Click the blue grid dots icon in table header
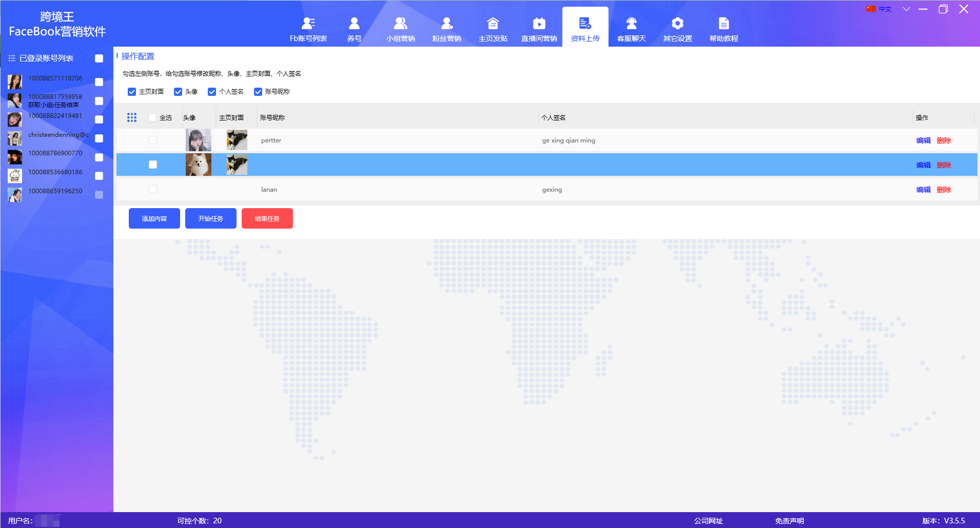The image size is (980, 528). tap(132, 117)
